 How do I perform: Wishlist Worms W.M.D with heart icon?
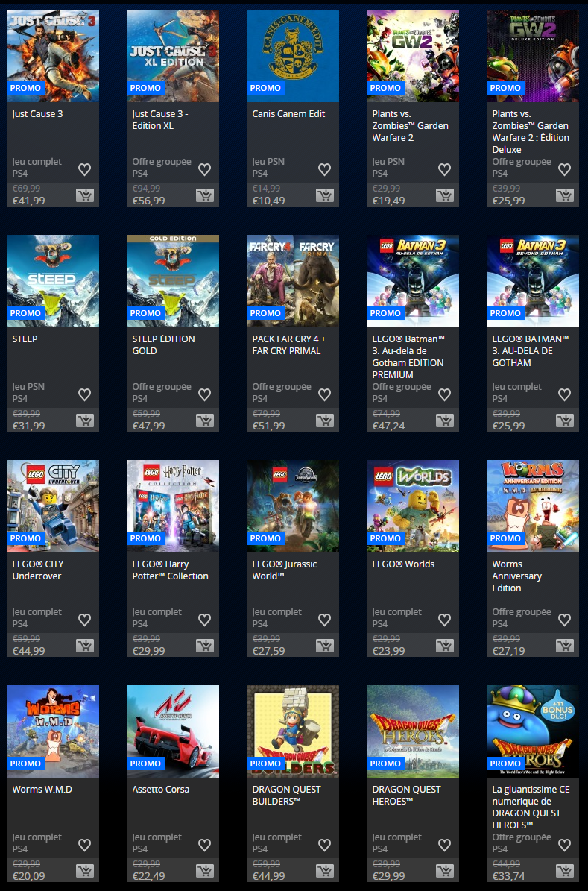click(84, 845)
